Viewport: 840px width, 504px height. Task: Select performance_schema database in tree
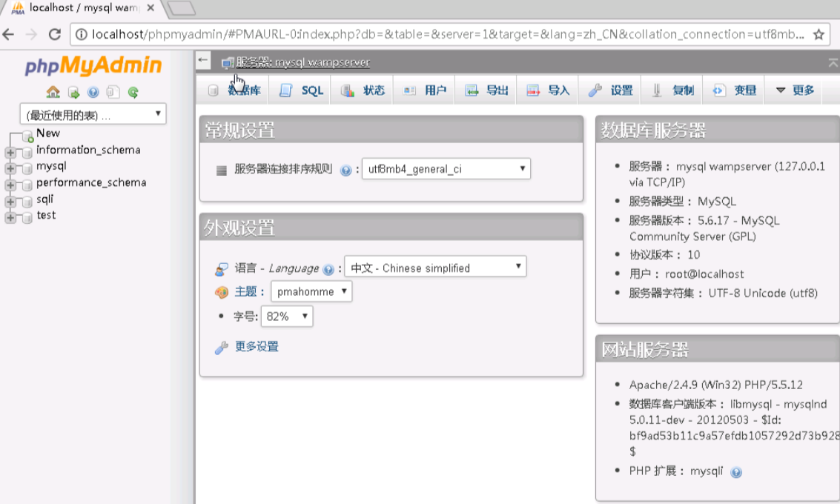[91, 182]
